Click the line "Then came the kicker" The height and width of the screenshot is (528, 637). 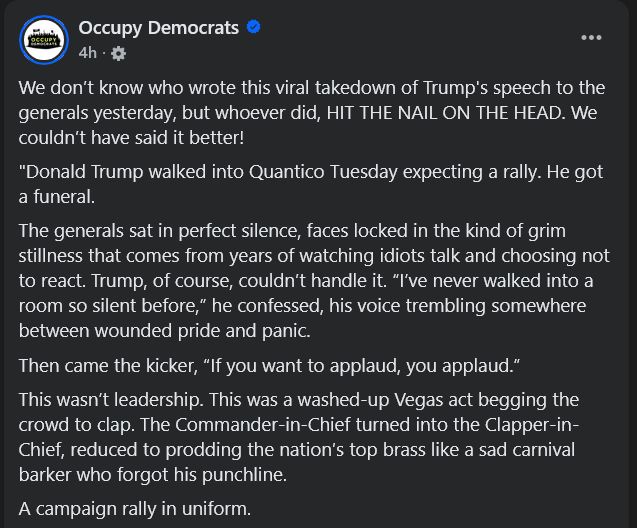point(98,364)
